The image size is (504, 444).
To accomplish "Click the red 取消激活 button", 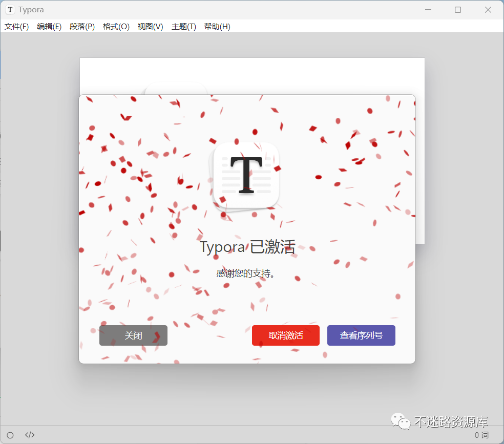I will click(x=286, y=335).
